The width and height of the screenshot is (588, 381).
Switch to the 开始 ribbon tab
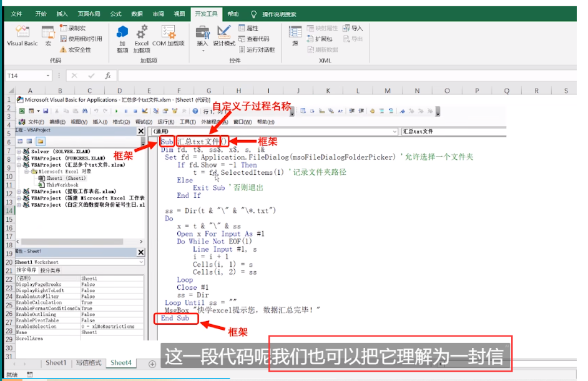[x=41, y=14]
